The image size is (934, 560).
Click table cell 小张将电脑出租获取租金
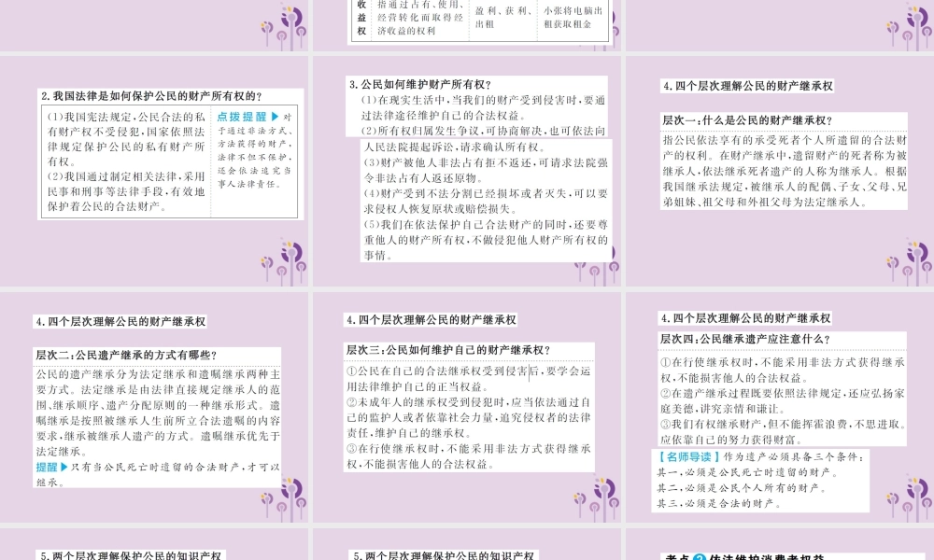(573, 17)
